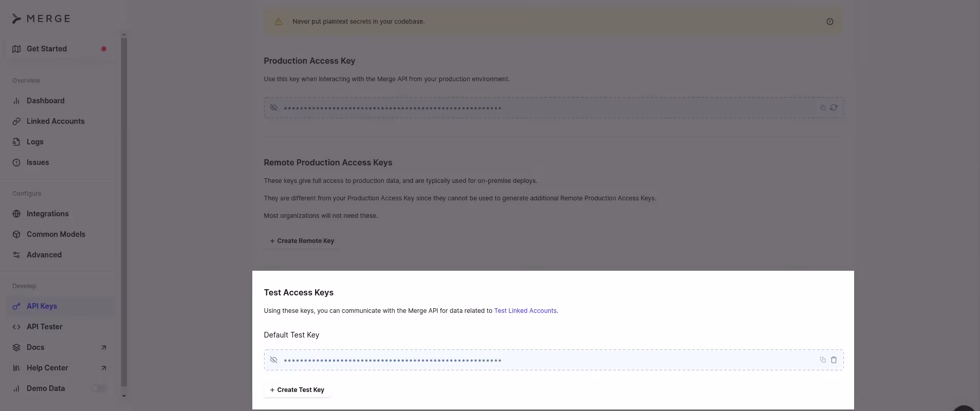Click the Common Models cube icon
980x411 pixels.
click(x=16, y=234)
